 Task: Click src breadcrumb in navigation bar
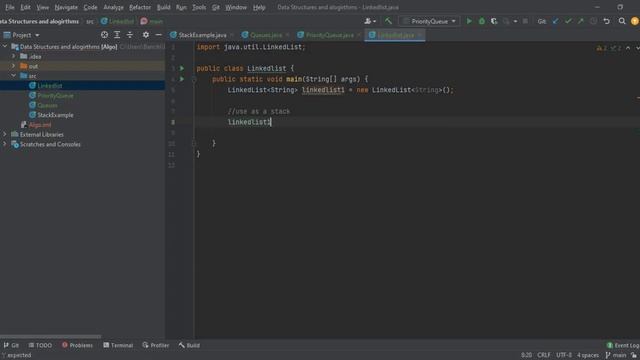[x=90, y=21]
